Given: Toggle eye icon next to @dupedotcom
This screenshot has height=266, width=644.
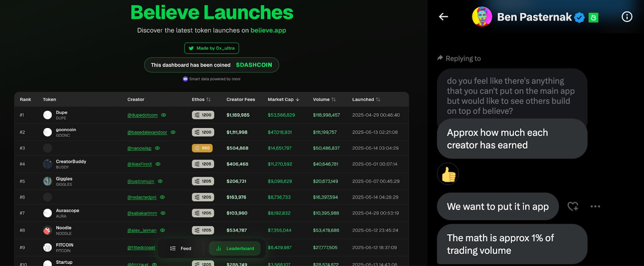Looking at the screenshot, I should 164,115.
